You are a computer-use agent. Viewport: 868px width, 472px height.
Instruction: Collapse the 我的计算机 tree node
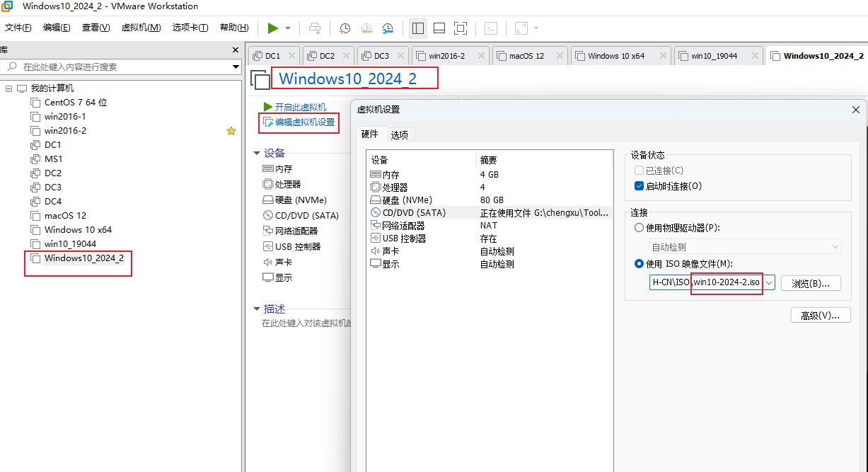8,88
